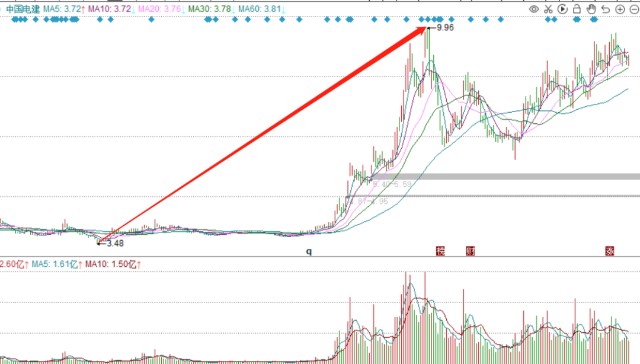Toggle the eye visibility icon in chart toolbar

coord(533,9)
